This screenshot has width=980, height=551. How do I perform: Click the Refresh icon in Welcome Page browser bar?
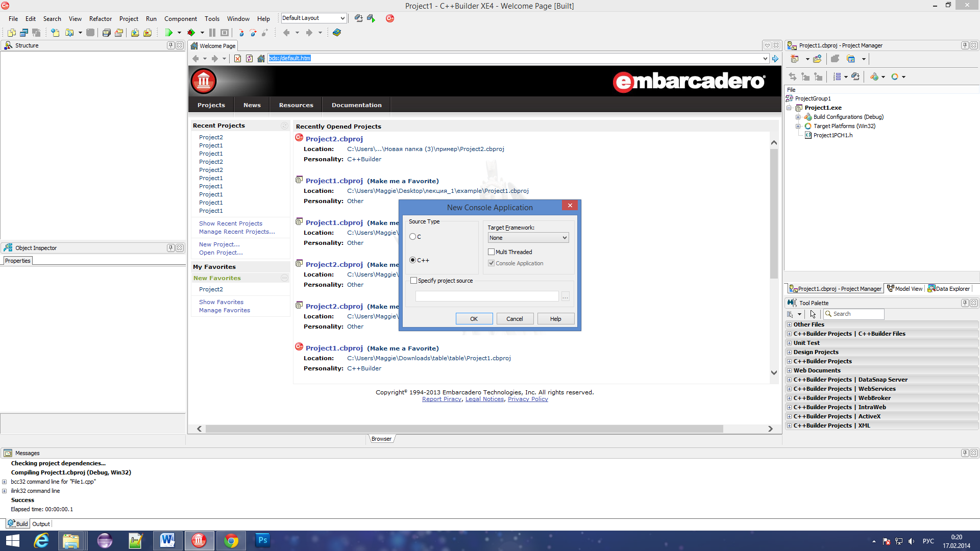point(249,59)
